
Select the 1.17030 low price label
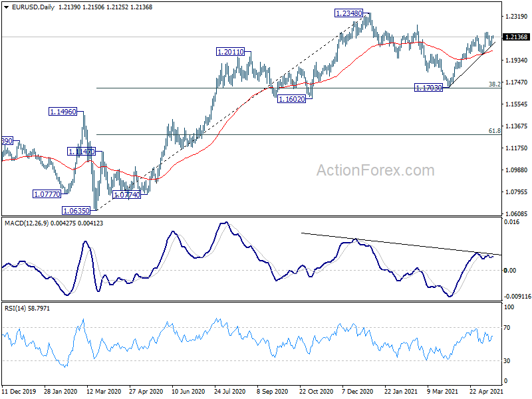point(429,88)
